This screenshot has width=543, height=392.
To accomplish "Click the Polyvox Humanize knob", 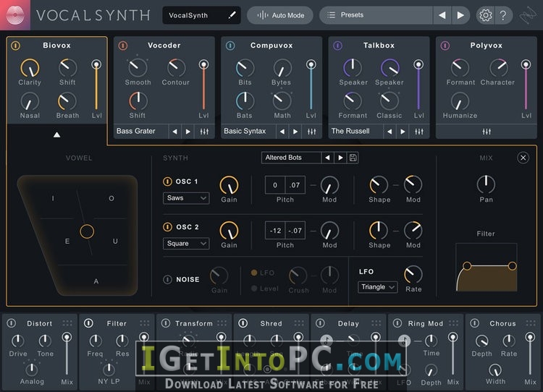I will tap(460, 101).
